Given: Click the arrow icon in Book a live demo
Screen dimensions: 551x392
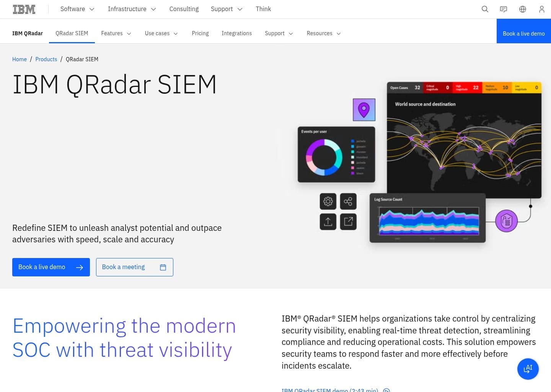Looking at the screenshot, I should (x=80, y=267).
